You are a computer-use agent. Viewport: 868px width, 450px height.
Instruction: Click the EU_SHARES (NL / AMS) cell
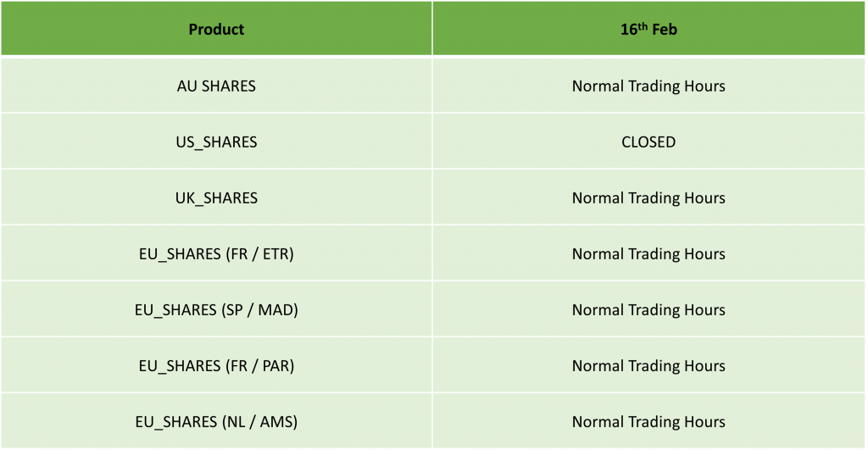(x=216, y=422)
